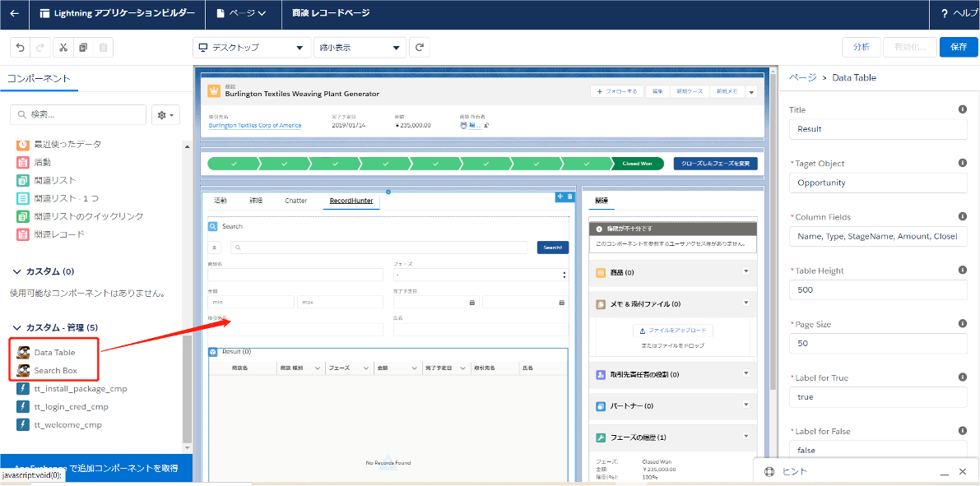Click the tt_welcome_cmp lightning icon

click(23, 425)
